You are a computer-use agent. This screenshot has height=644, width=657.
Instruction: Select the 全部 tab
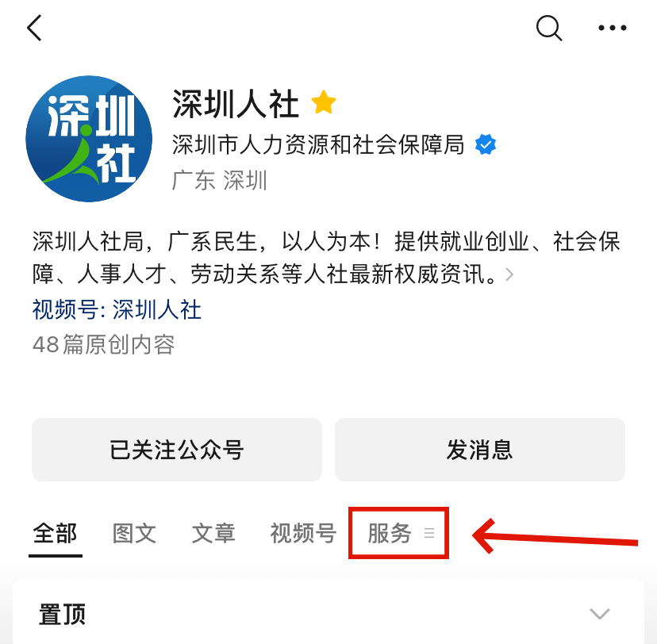[55, 533]
